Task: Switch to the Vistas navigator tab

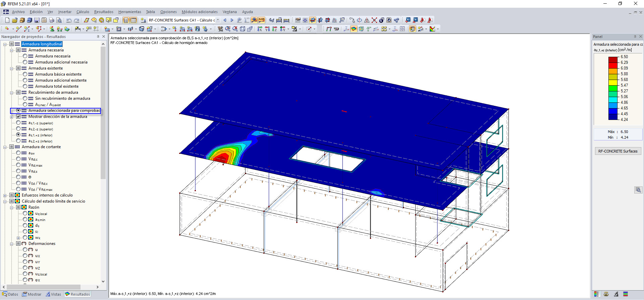Action: coord(54,294)
